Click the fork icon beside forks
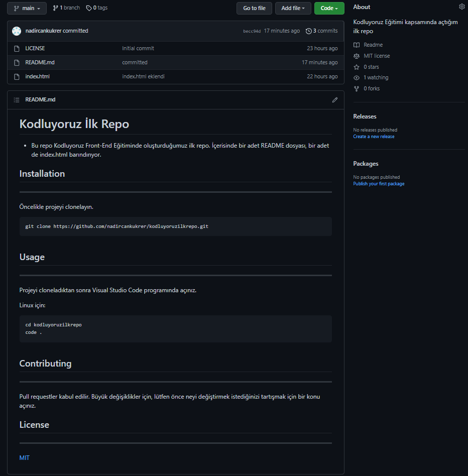 [357, 89]
